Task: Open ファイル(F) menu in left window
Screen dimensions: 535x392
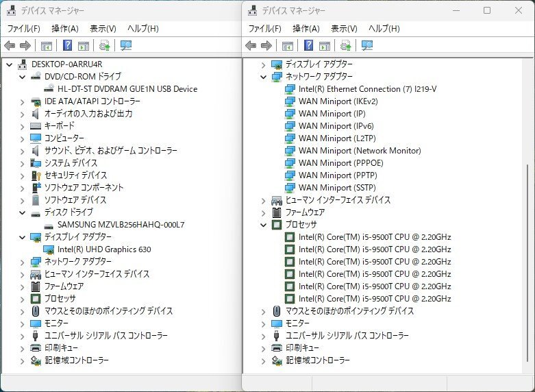Action: click(24, 28)
